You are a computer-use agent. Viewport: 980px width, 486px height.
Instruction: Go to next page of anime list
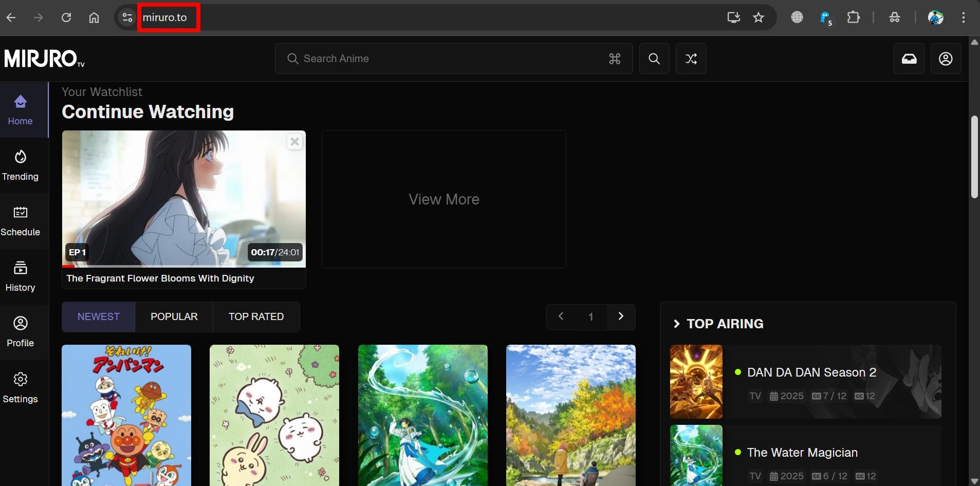coord(621,316)
